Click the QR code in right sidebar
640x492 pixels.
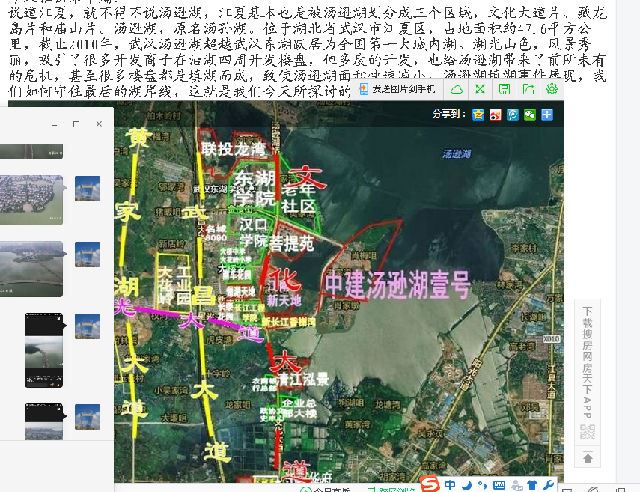pyautogui.click(x=588, y=432)
